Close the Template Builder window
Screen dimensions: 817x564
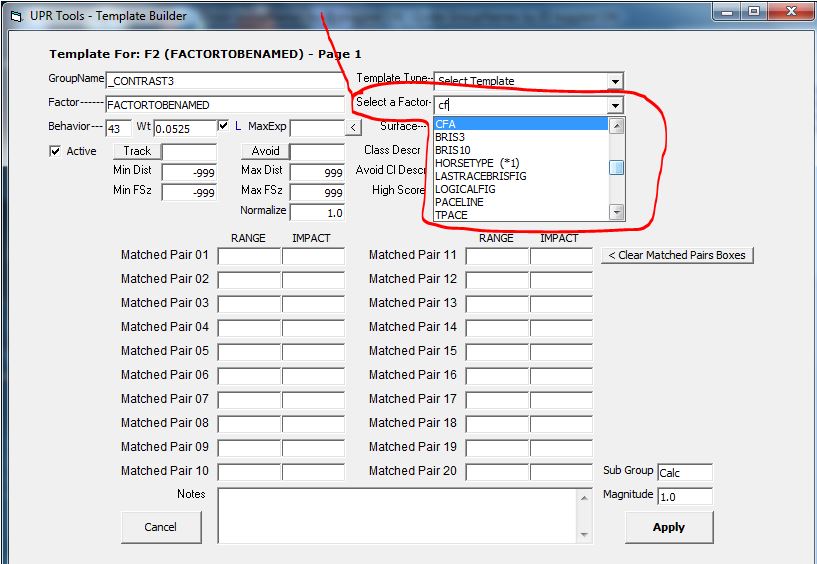pos(790,11)
